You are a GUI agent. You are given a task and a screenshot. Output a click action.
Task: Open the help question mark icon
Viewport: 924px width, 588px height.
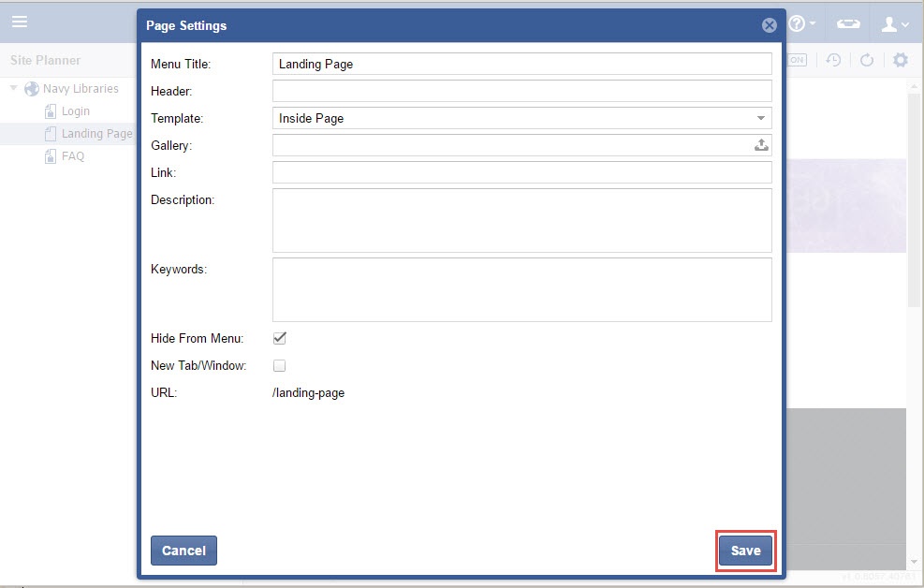pos(798,23)
